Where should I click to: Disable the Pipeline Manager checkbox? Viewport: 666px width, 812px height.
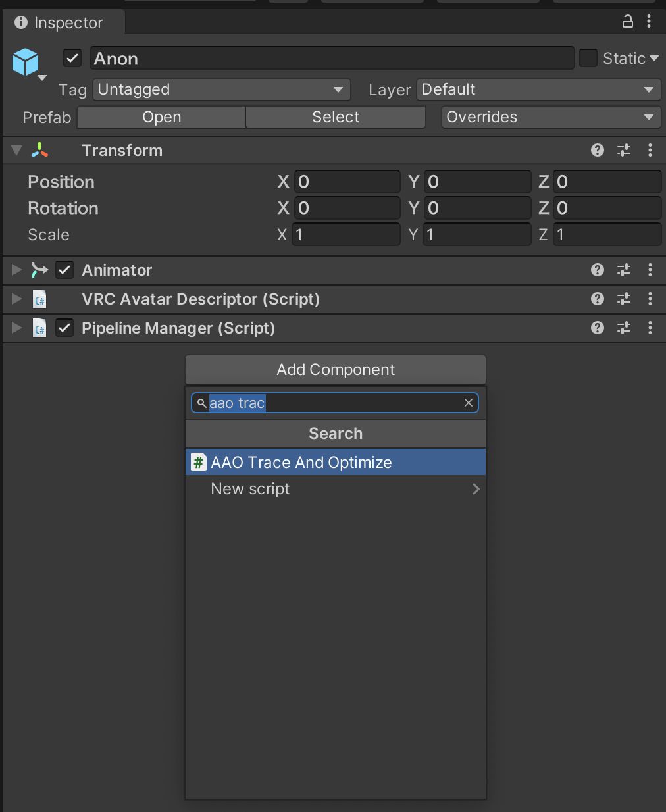tap(64, 328)
